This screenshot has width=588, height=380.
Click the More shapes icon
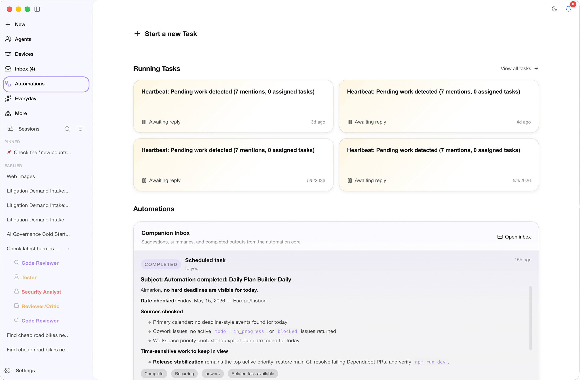click(8, 113)
